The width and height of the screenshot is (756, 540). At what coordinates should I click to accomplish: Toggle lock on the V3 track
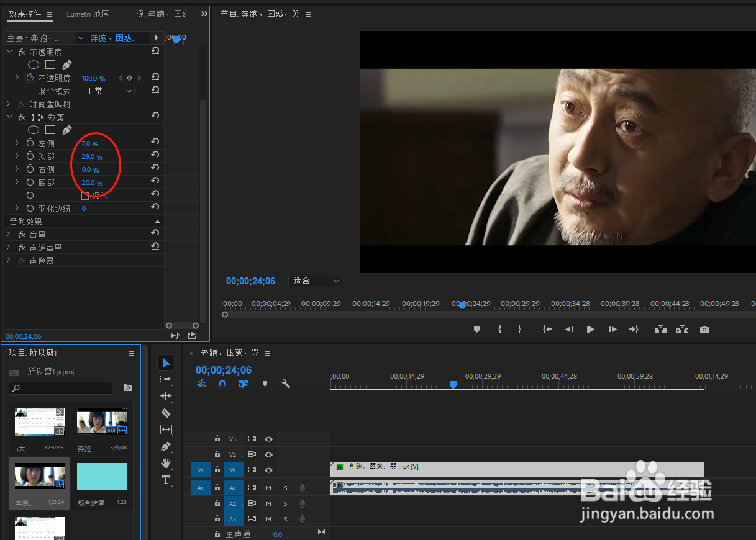point(217,438)
